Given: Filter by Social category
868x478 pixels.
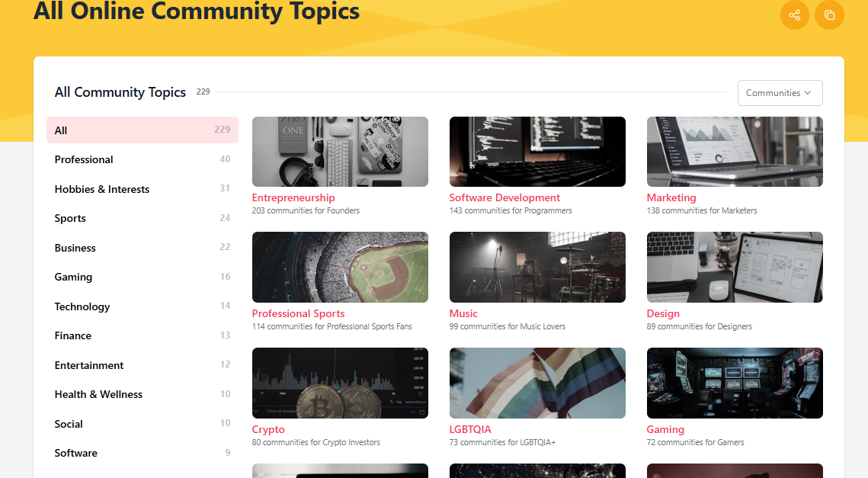Looking at the screenshot, I should pos(143,424).
